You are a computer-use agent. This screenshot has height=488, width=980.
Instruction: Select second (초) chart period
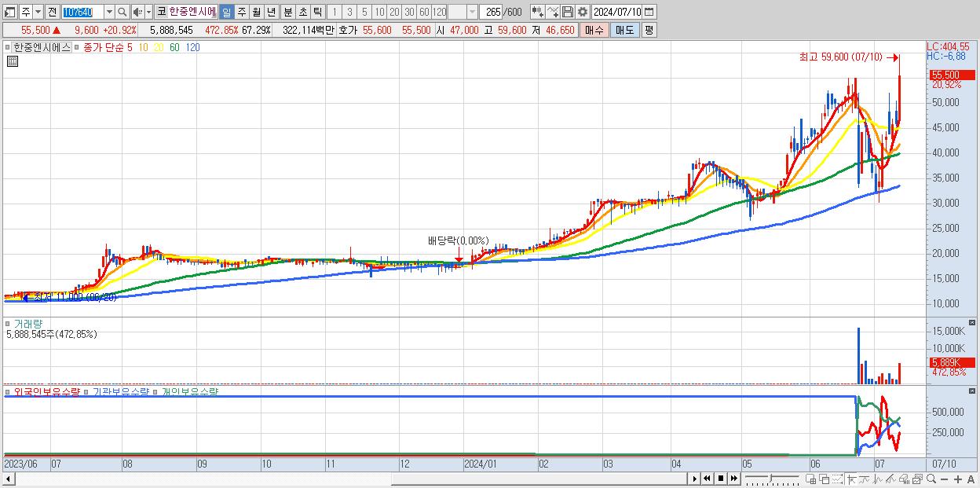[302, 12]
